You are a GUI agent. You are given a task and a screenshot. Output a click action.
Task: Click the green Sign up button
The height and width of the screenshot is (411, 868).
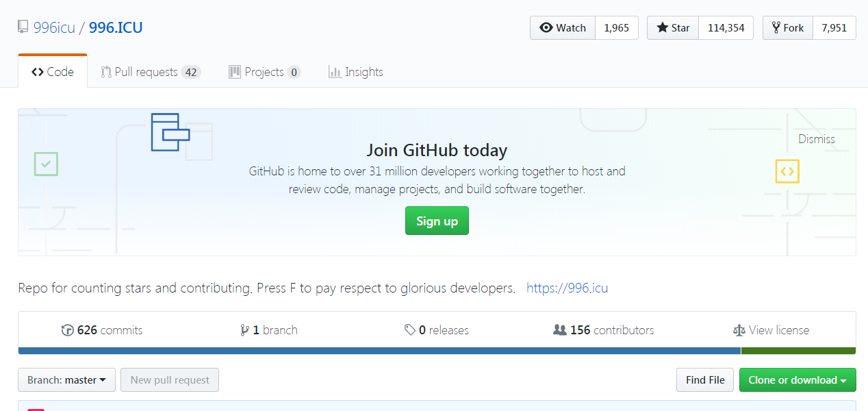(437, 221)
